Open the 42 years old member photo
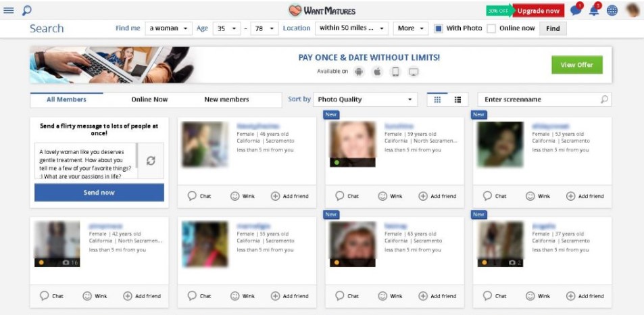Viewport: 644px width, 315px height. pos(57,244)
